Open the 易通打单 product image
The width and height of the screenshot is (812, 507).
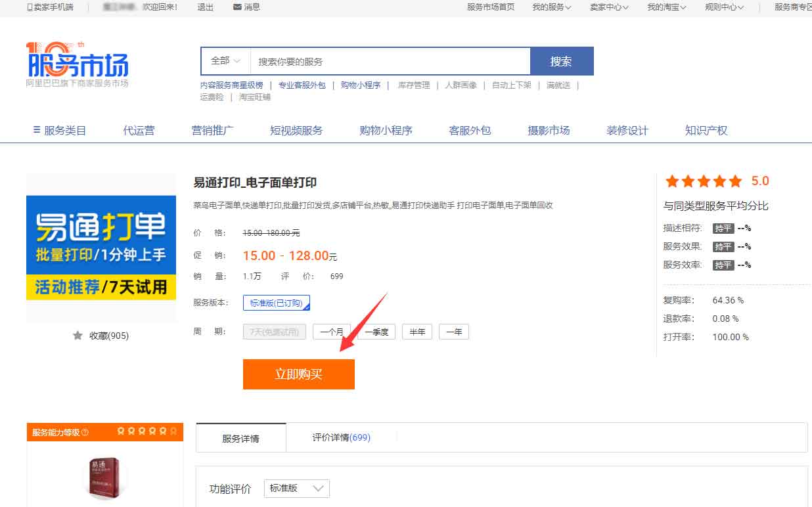(101, 248)
